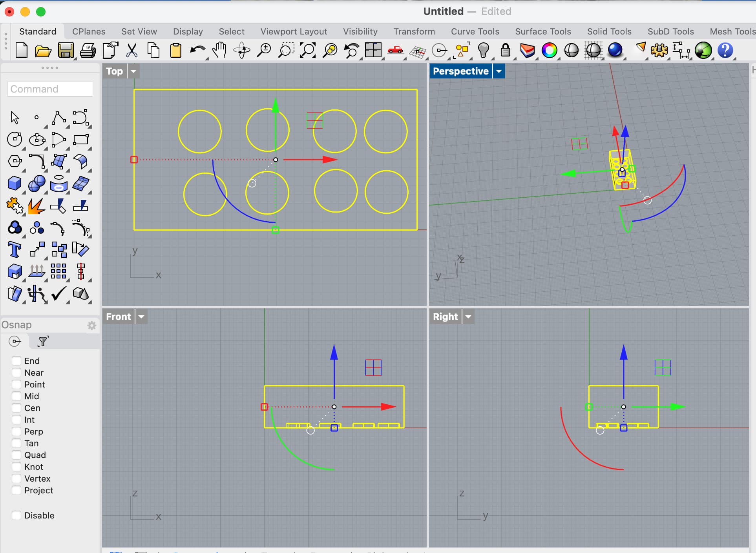Open the Top viewport dropdown arrow
Viewport: 756px width, 553px height.
(x=133, y=71)
